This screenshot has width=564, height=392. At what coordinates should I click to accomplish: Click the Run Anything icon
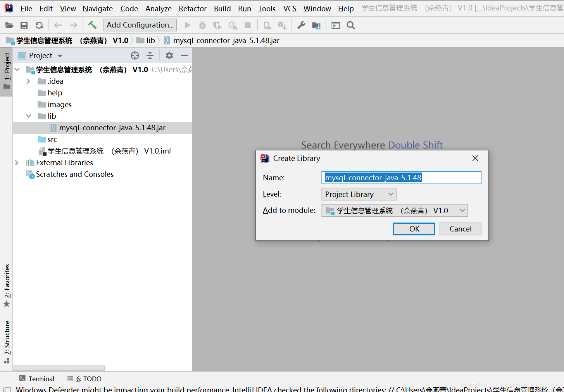click(x=336, y=25)
